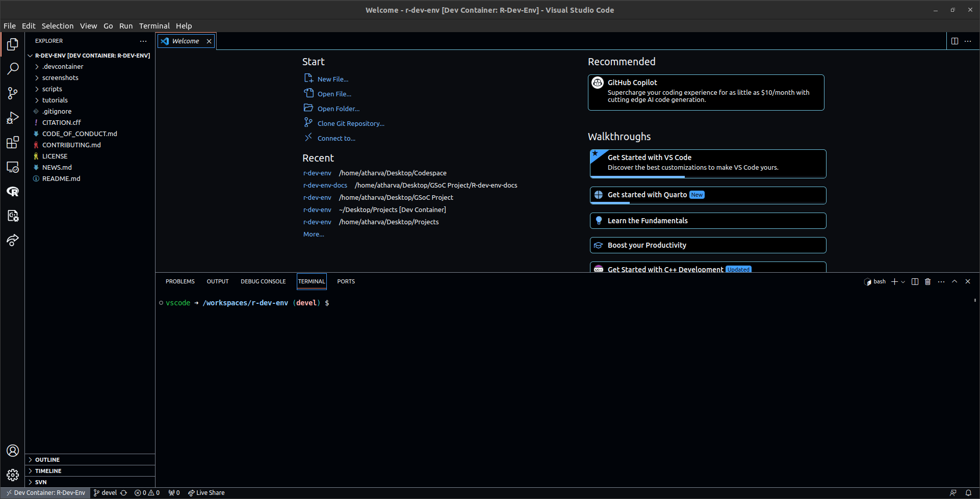Add a new terminal with plus icon
This screenshot has width=980, height=499.
coord(894,281)
